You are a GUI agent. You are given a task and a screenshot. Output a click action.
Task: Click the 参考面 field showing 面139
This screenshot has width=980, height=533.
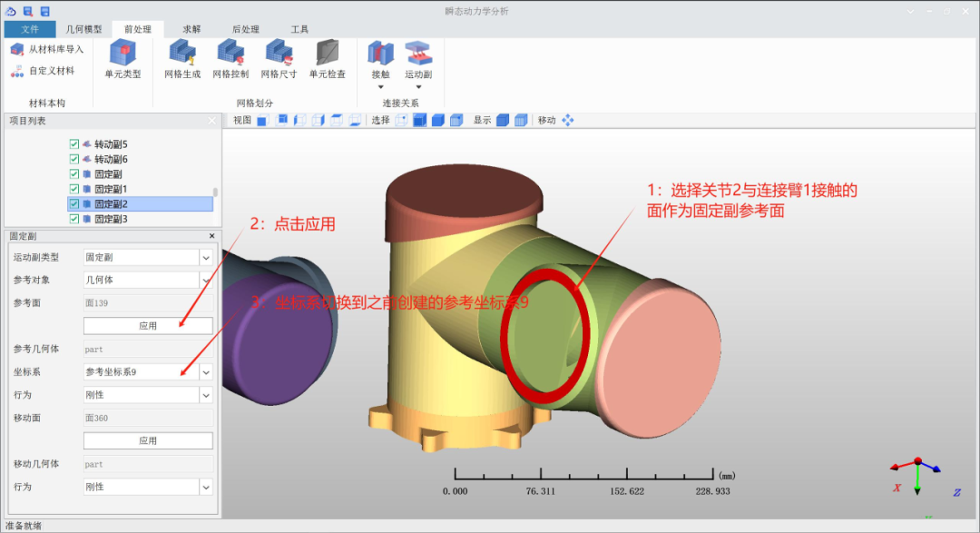[x=148, y=303]
